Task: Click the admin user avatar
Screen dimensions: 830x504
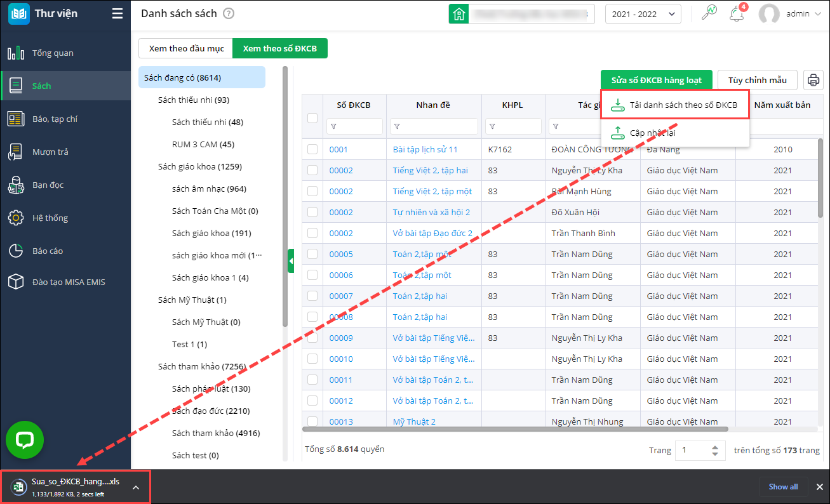Action: tap(769, 13)
